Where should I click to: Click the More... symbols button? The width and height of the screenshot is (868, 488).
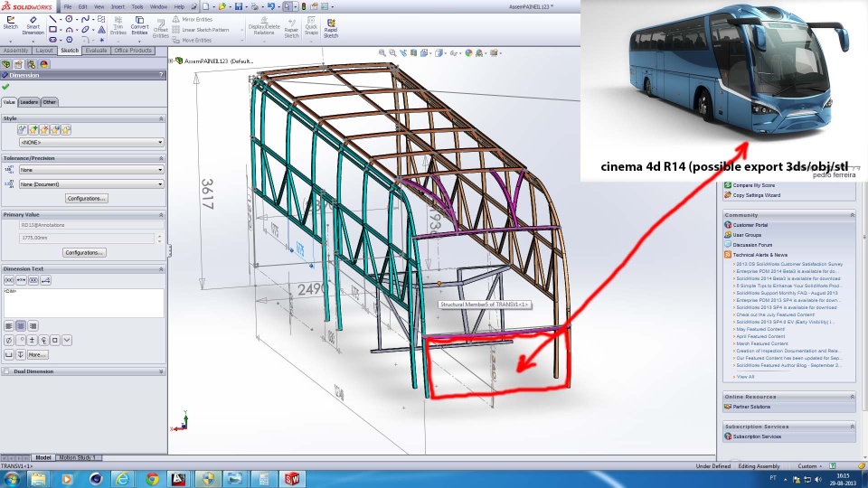point(37,354)
